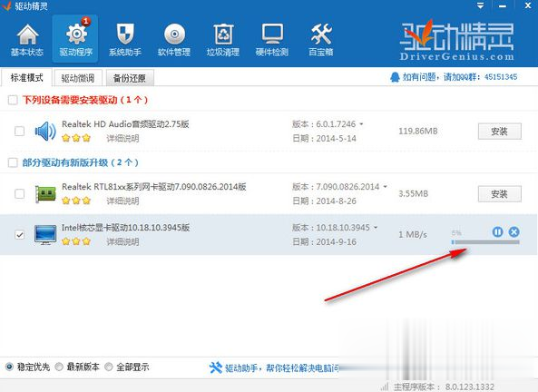
Task: Open the 系统助手 shield section
Action: (x=125, y=40)
